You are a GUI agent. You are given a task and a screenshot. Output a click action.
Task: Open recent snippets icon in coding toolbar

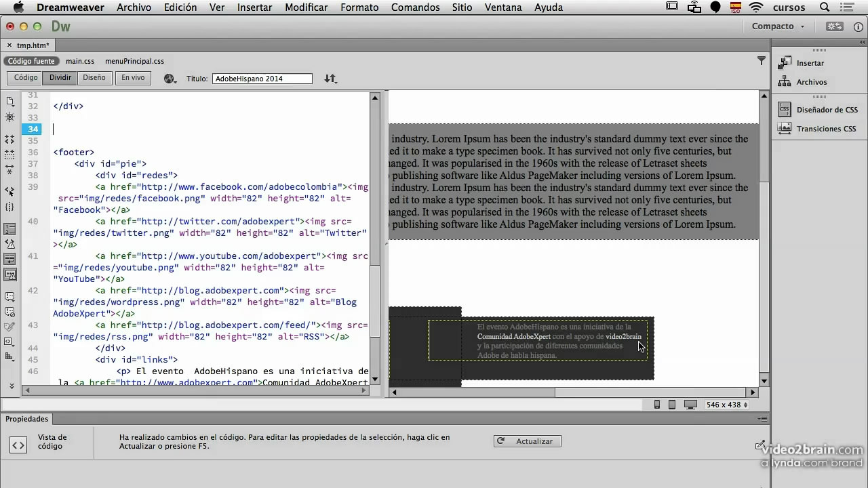point(10,342)
